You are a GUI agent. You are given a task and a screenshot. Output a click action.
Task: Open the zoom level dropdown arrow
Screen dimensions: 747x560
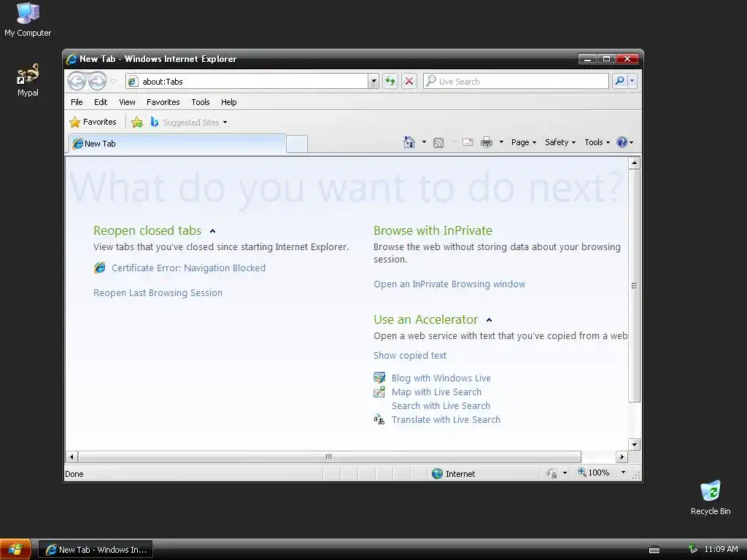[623, 472]
